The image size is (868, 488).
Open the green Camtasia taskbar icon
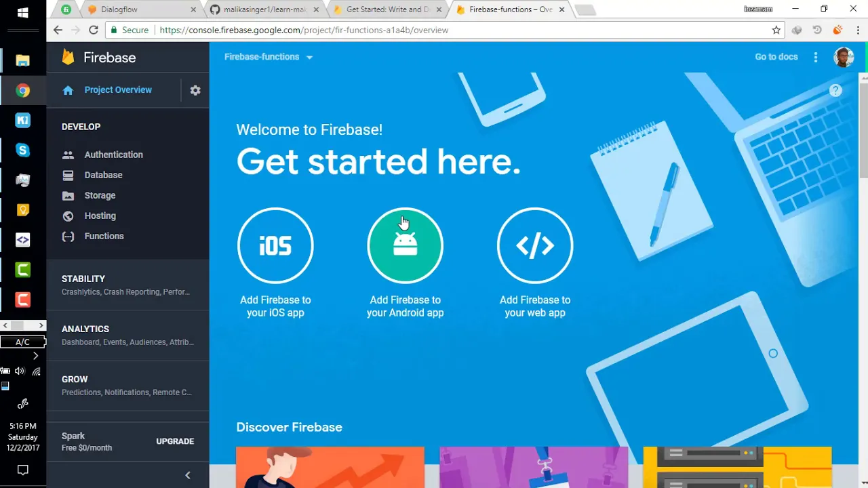(x=23, y=270)
